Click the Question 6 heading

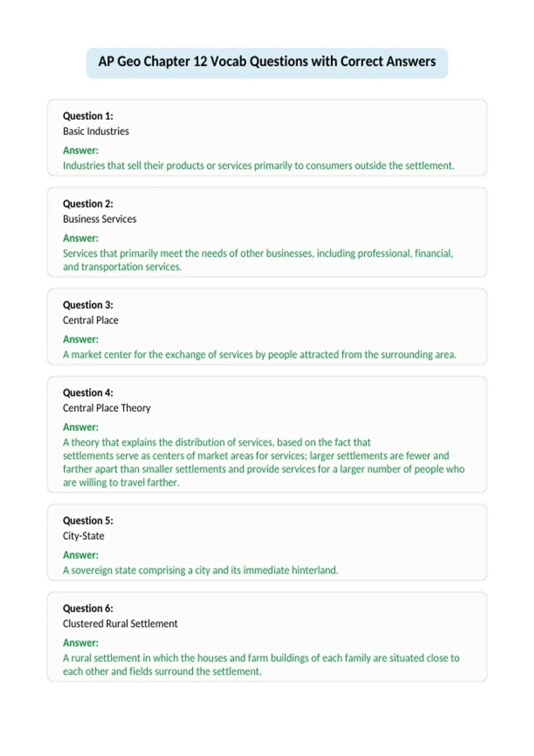pos(88,608)
